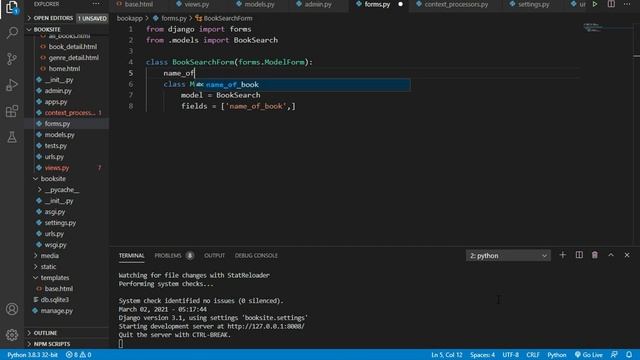Expand the static folder

(x=48, y=267)
